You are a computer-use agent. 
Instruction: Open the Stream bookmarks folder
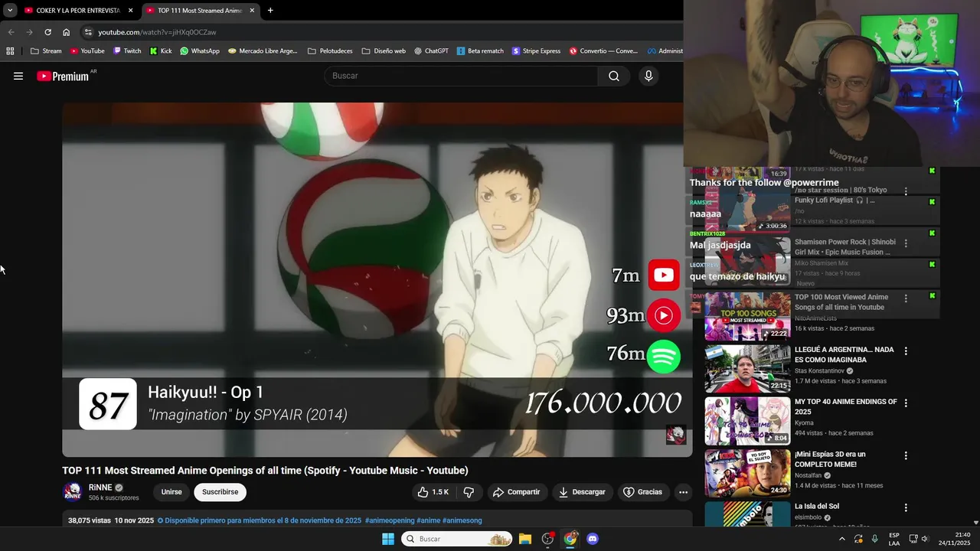[46, 51]
